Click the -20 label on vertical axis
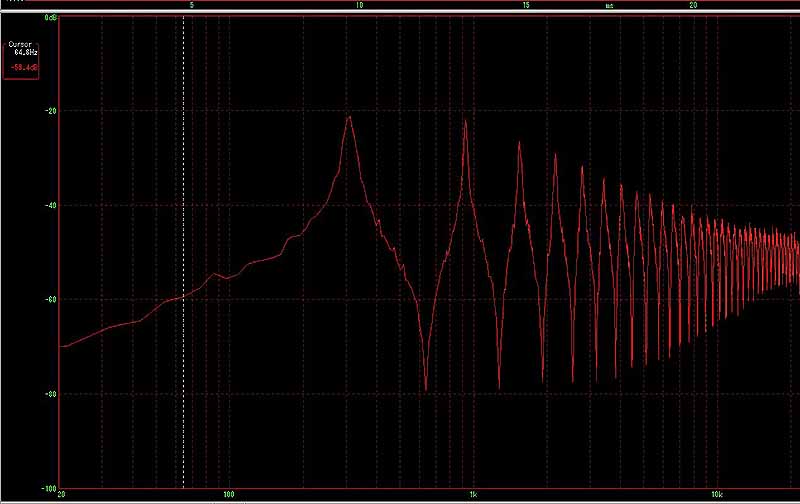Viewport: 800px width, 504px height. point(50,111)
